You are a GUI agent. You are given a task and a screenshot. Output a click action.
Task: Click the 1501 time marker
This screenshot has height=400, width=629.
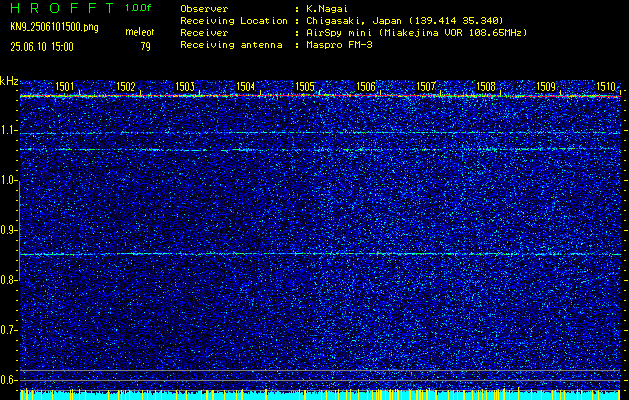[x=65, y=87]
